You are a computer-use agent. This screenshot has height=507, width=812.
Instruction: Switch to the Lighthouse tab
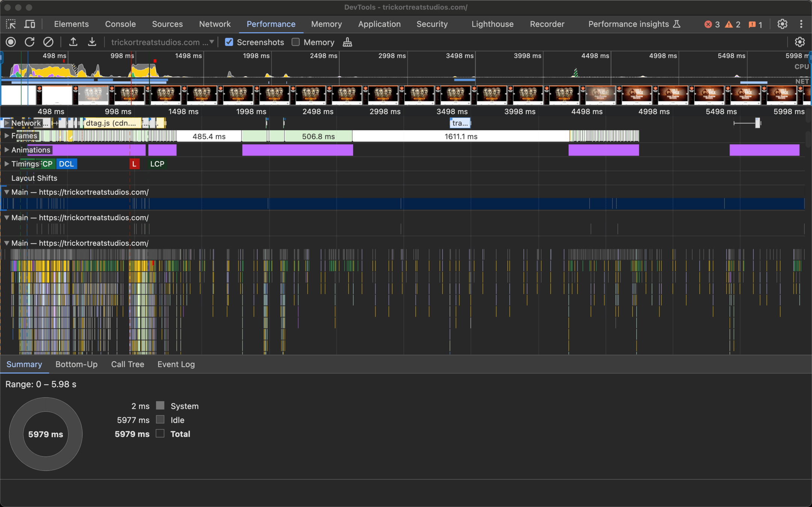(492, 24)
